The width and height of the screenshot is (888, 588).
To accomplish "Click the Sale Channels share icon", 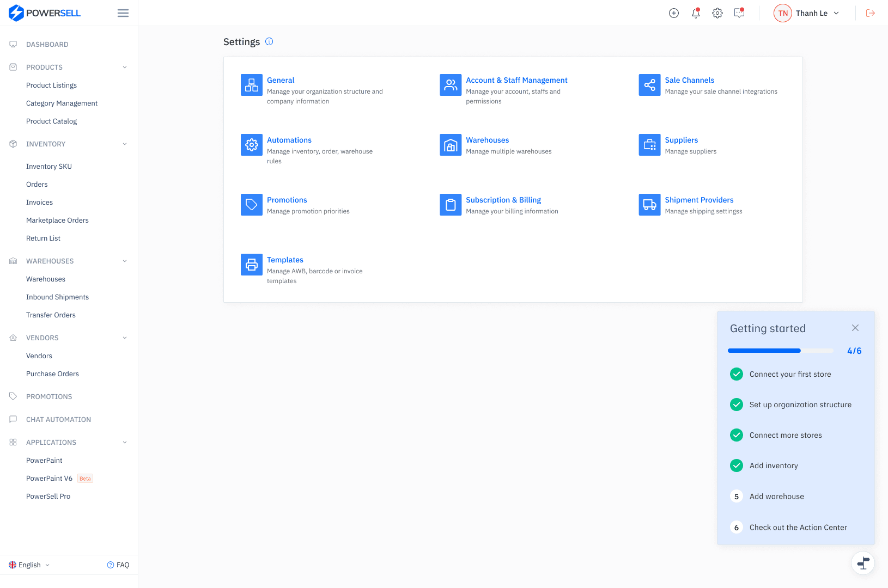I will tap(649, 85).
